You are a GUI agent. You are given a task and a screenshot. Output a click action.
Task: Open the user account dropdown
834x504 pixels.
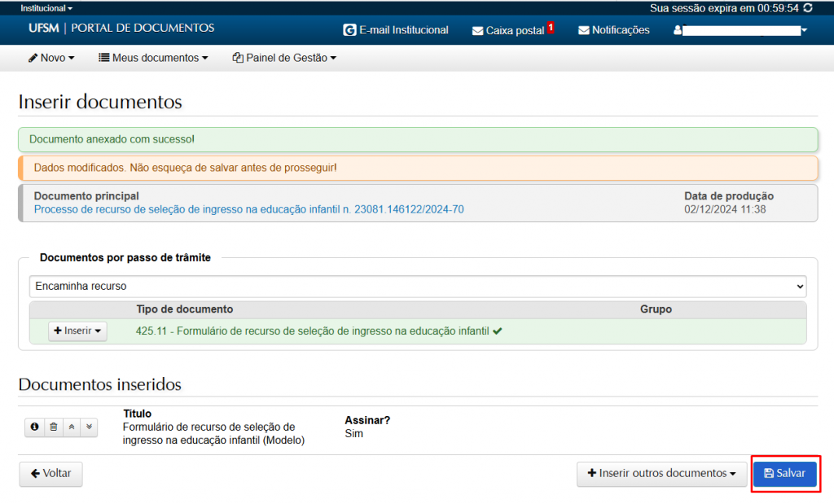pos(740,30)
